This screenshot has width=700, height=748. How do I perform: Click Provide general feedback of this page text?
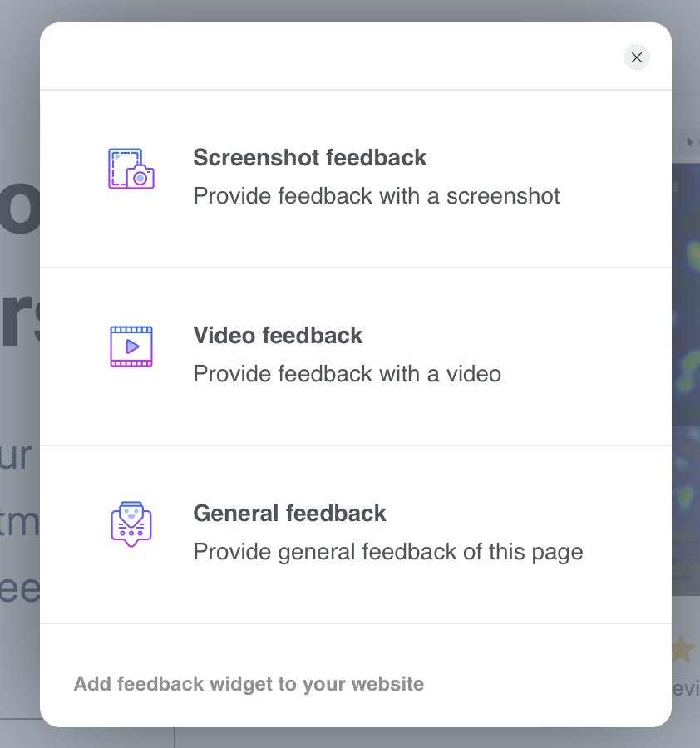coord(387,552)
